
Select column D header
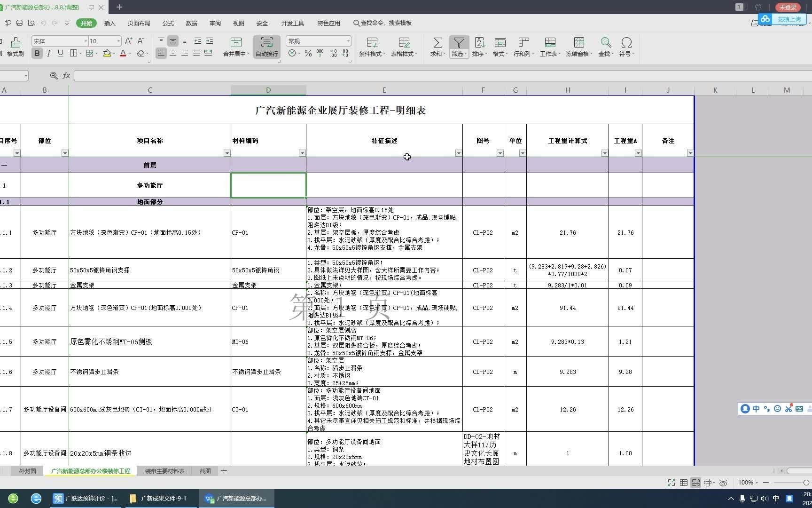268,90
